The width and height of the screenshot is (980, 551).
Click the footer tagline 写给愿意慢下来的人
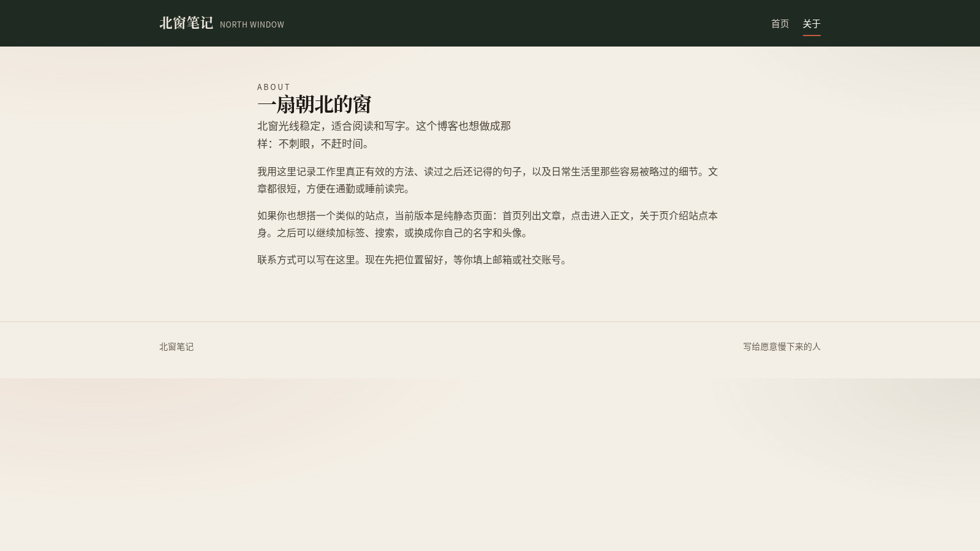(x=782, y=347)
